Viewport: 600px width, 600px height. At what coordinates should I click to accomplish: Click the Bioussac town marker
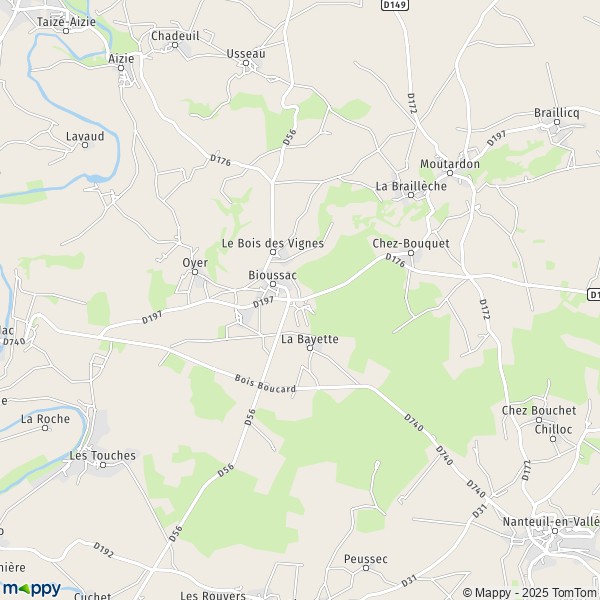click(273, 284)
